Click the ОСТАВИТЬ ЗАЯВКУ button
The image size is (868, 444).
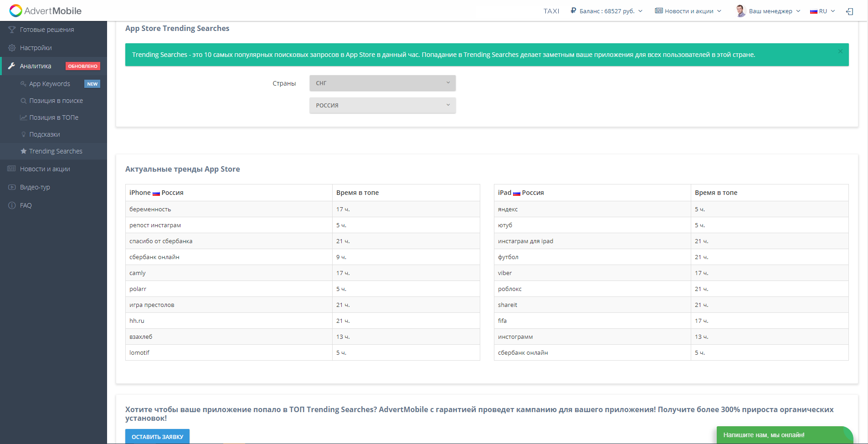click(157, 436)
